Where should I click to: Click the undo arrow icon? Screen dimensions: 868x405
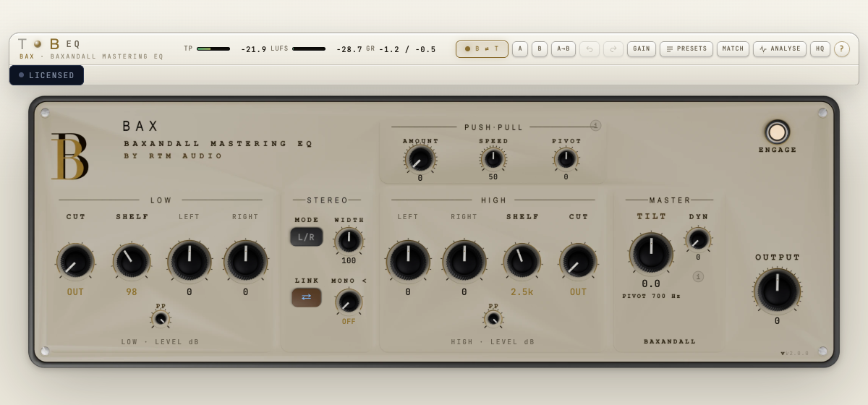(590, 49)
